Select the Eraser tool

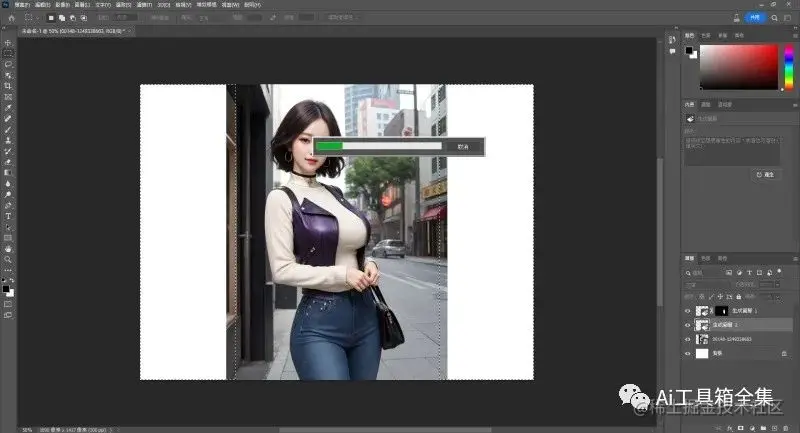(8, 162)
